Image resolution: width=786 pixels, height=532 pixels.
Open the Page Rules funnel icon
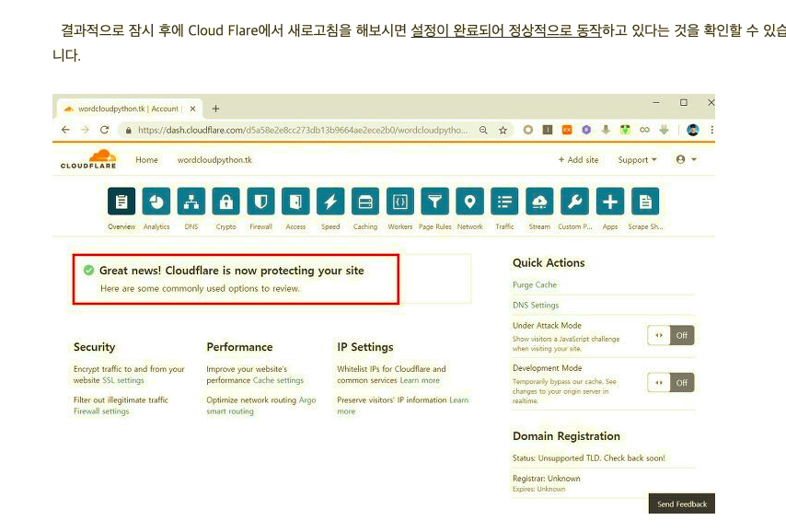pos(434,202)
